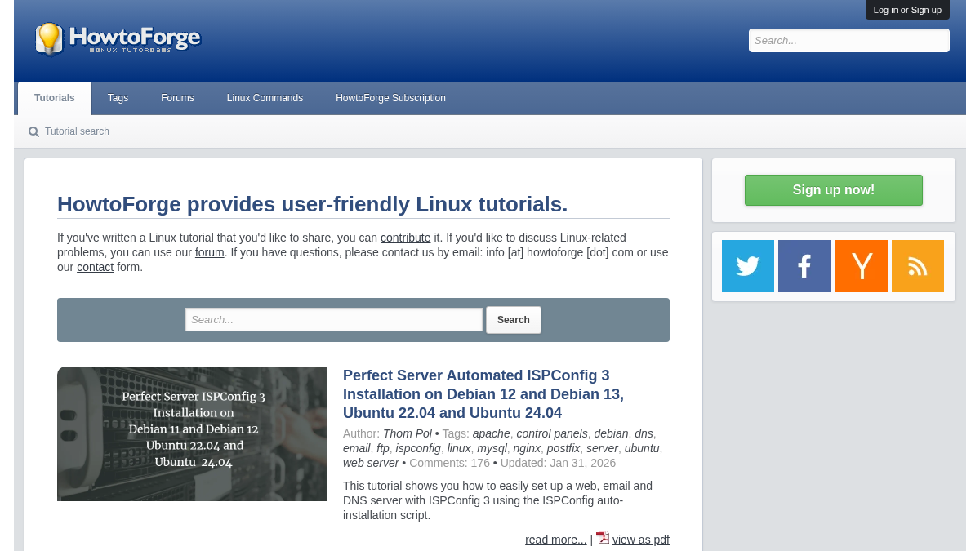This screenshot has height=551, width=980.
Task: Click the Search button in gray bar
Action: point(514,320)
